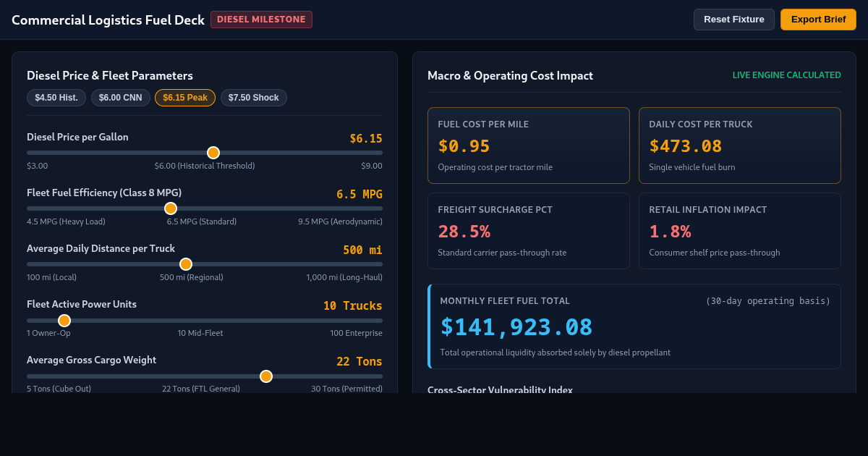This screenshot has height=456, width=868.
Task: Click the $3.00 minimum price label
Action: [x=38, y=166]
